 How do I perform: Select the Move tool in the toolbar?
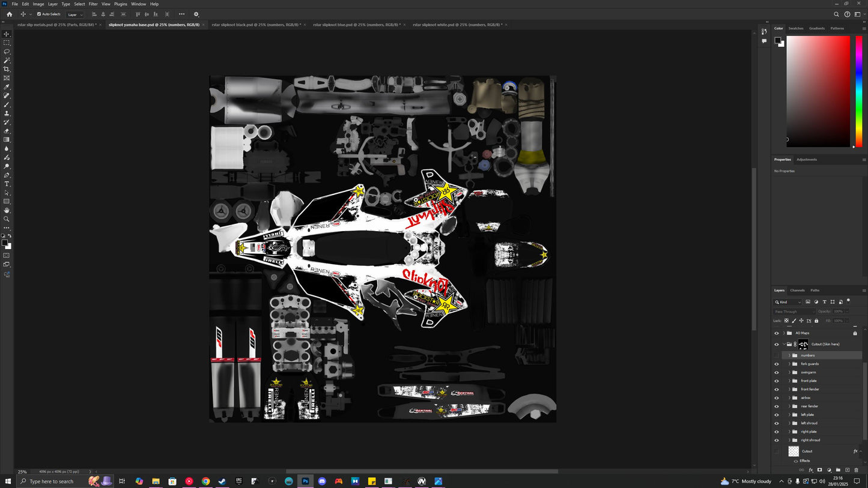point(7,34)
